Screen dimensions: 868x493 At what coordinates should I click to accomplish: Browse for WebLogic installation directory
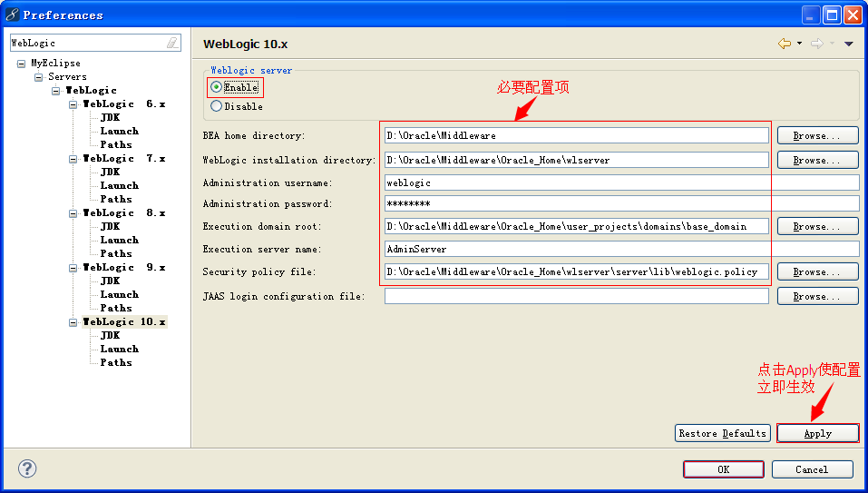coord(817,160)
